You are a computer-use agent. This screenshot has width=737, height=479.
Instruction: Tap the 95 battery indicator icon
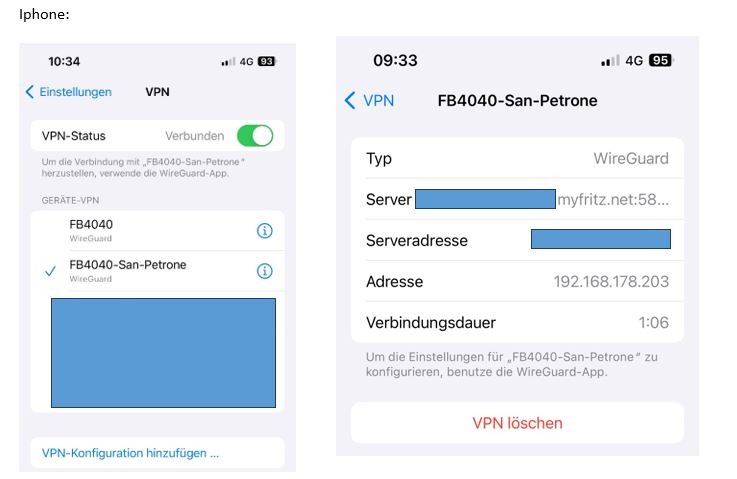point(661,60)
